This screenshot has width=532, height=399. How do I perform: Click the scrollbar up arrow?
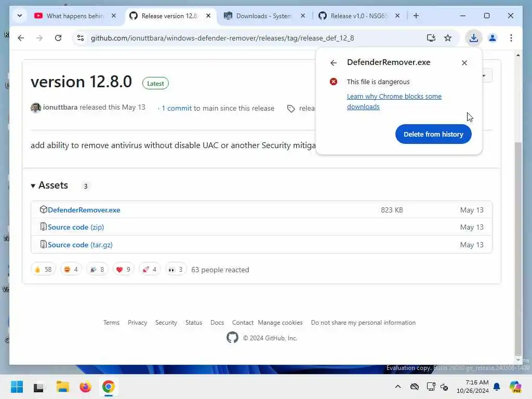tap(518, 55)
